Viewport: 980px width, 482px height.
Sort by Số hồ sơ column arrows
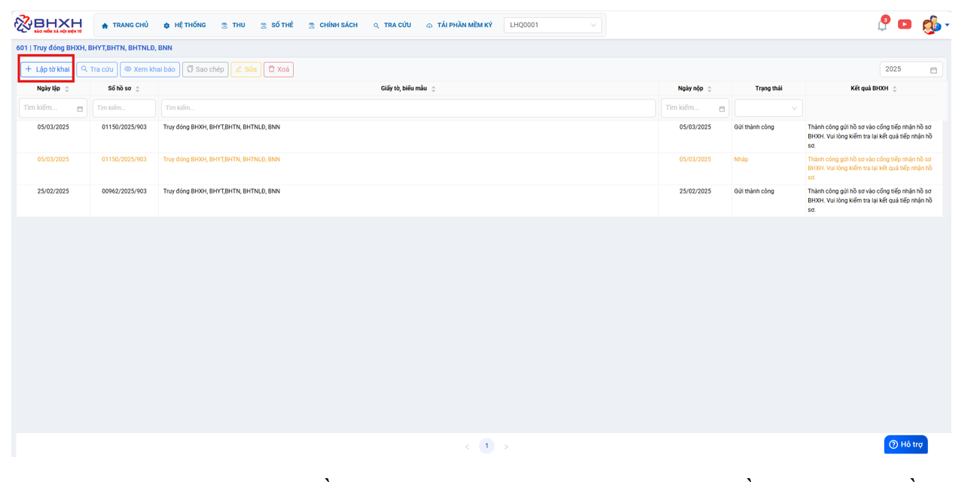pyautogui.click(x=138, y=89)
